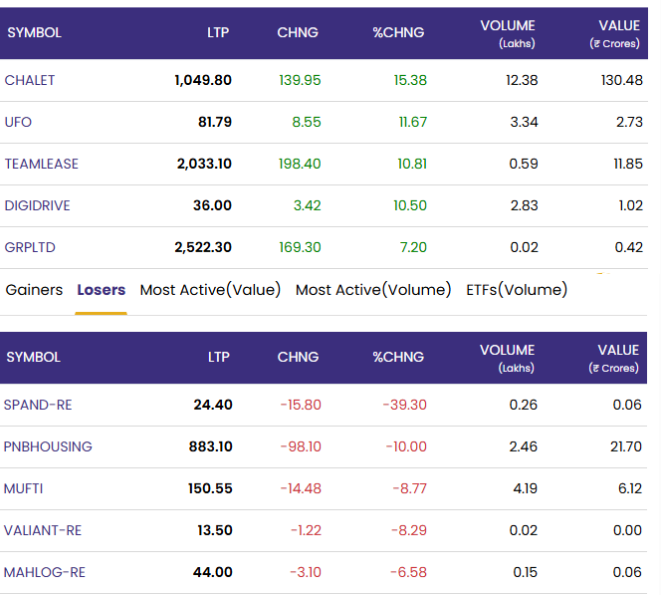Click MAHLOG-RE's volume 0.15
The width and height of the screenshot is (665, 595).
click(525, 573)
